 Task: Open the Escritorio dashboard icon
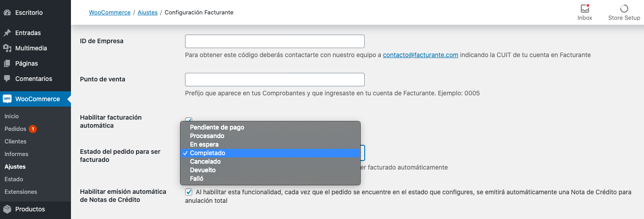click(x=7, y=13)
